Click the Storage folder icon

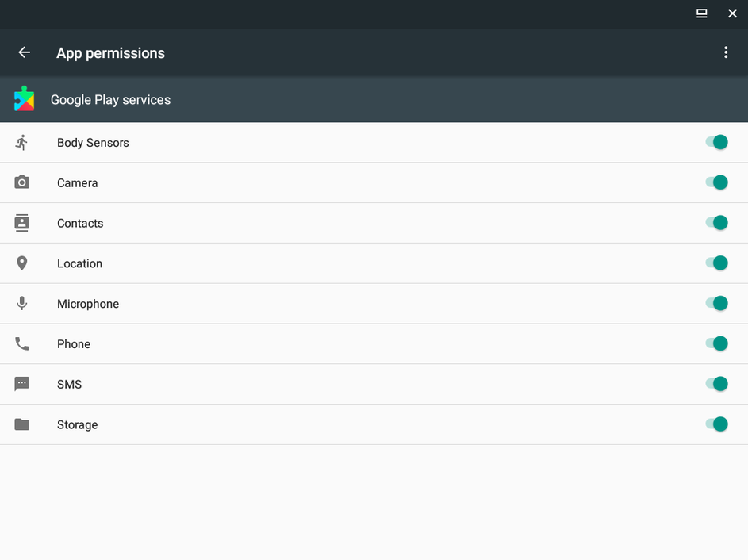(22, 424)
